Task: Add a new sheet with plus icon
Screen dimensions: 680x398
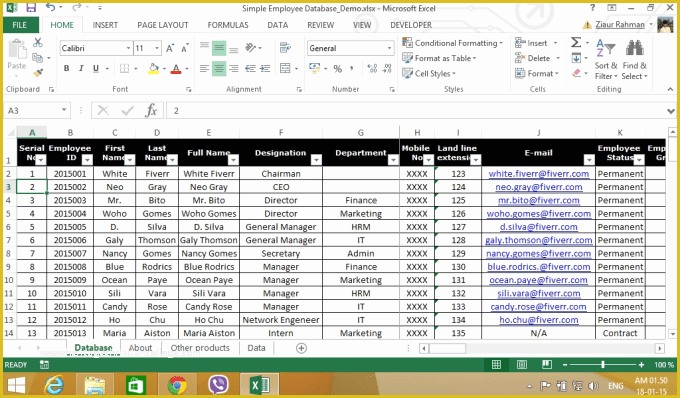Action: (301, 348)
